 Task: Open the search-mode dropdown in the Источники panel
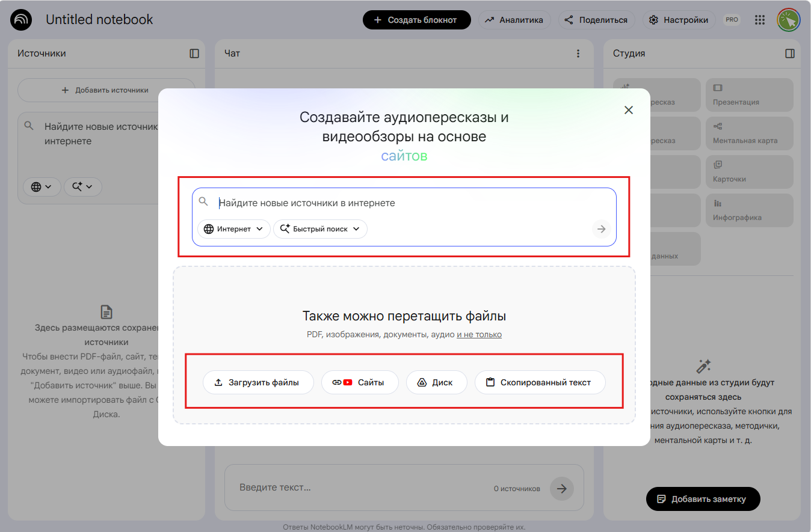pyautogui.click(x=83, y=187)
